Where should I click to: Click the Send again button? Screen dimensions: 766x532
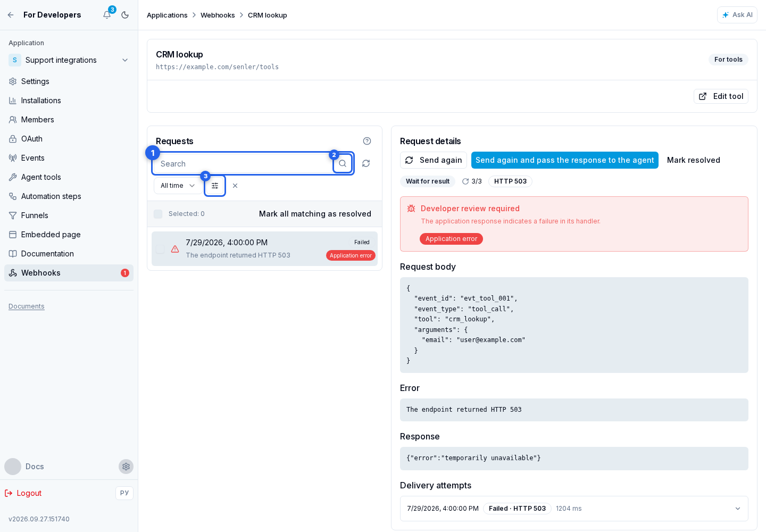point(434,160)
